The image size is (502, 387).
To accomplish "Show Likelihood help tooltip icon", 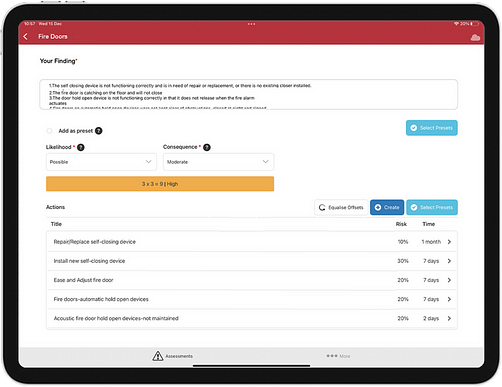I will click(x=81, y=147).
